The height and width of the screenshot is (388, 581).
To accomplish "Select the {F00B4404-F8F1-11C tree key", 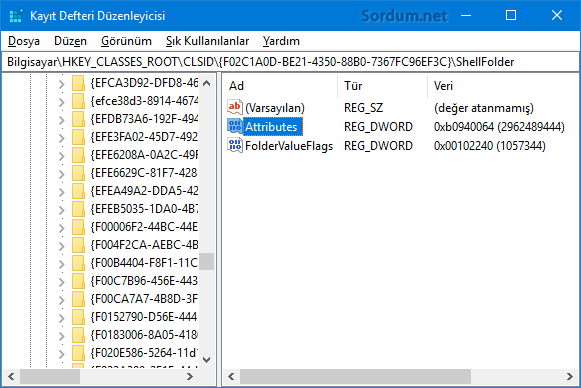I will coord(144,263).
